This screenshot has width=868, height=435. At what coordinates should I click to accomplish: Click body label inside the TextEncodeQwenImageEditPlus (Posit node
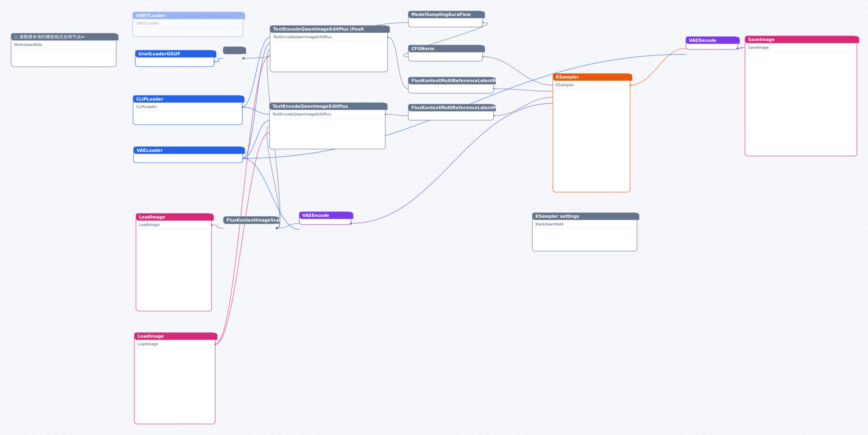click(x=302, y=37)
